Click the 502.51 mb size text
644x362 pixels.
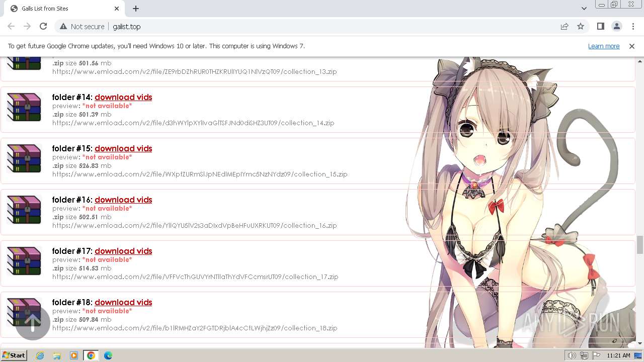coord(95,217)
